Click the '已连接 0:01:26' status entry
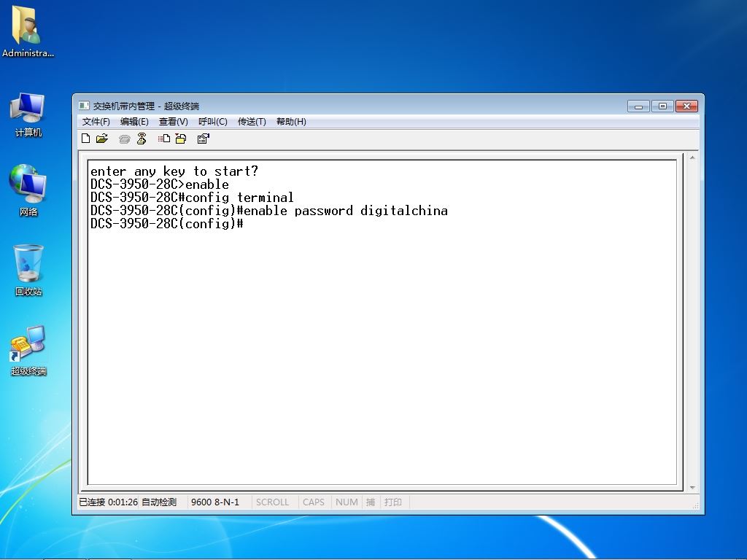Image resolution: width=747 pixels, height=560 pixels. click(x=108, y=502)
